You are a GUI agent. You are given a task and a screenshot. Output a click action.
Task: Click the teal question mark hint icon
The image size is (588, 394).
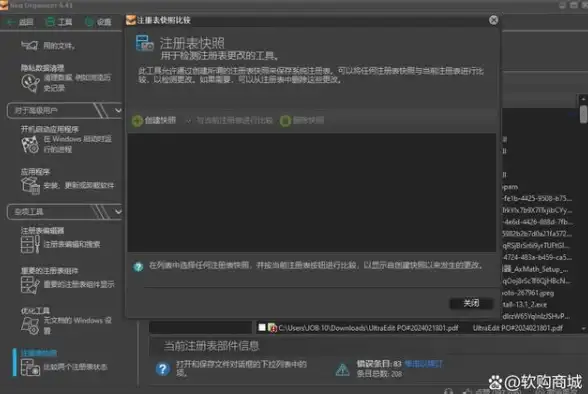(138, 267)
